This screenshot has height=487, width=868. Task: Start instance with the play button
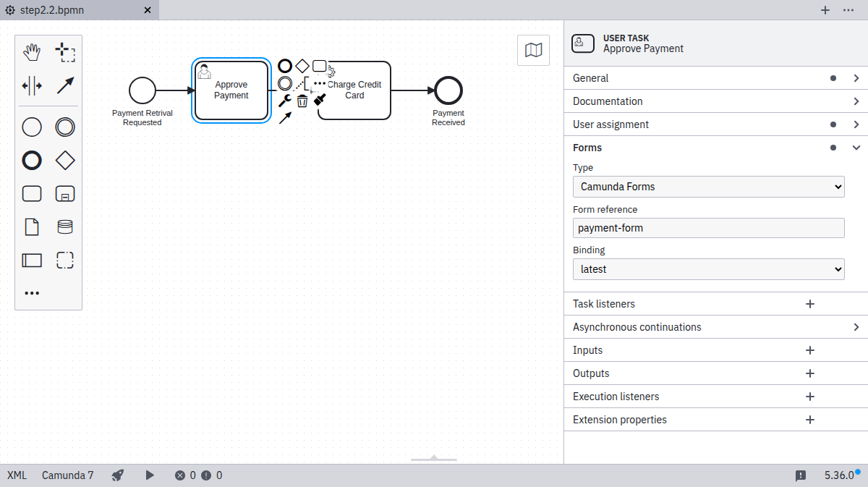click(150, 475)
